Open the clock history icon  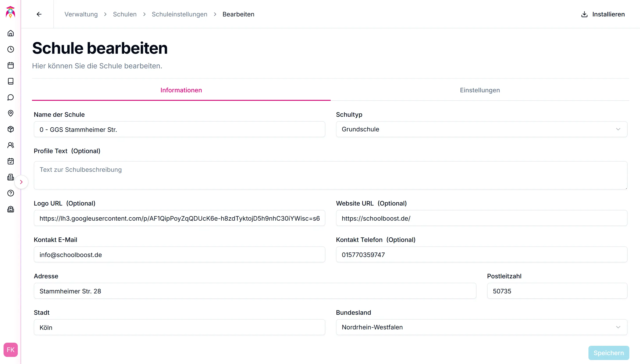[x=10, y=49]
